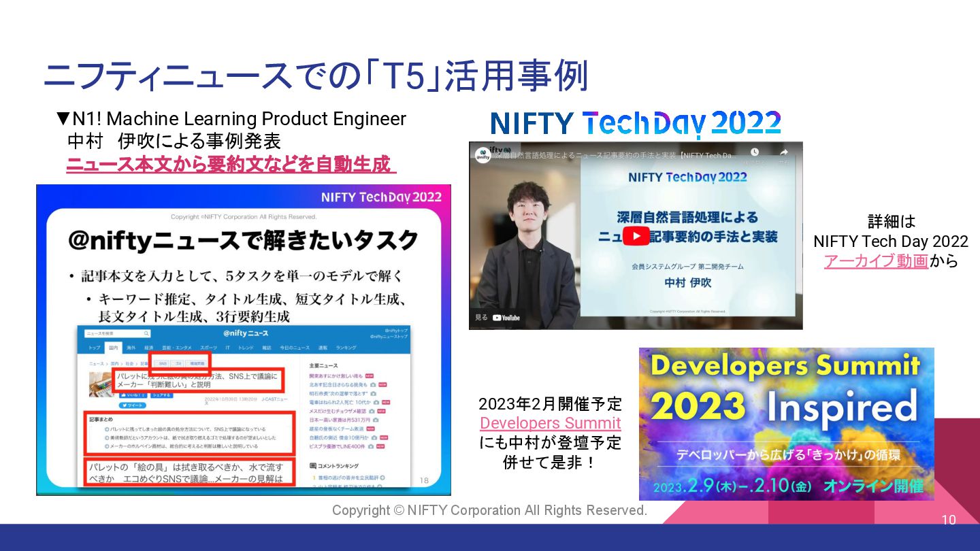
Task: Click the camera icon beside 'メスだけ生むチョウザメ確認'
Action: [x=372, y=411]
